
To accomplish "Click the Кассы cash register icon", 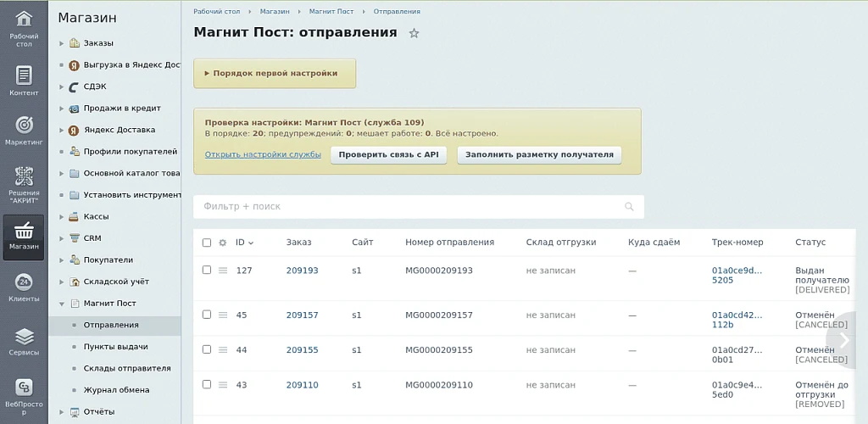I will (x=75, y=216).
